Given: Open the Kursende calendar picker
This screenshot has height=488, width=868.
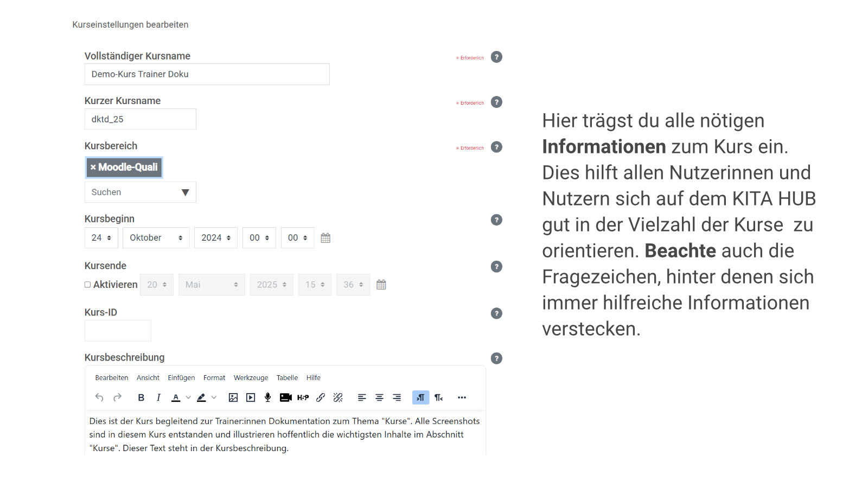Looking at the screenshot, I should click(381, 285).
